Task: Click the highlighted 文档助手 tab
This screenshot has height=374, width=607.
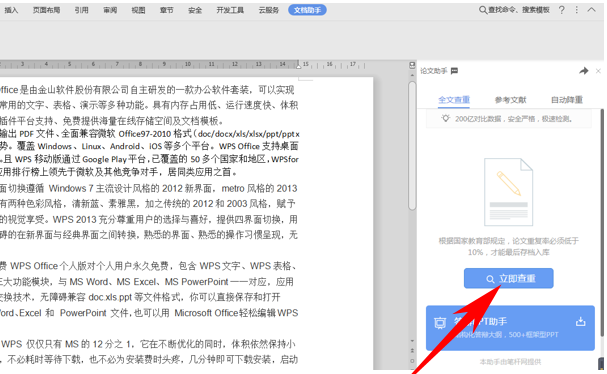Action: 307,10
